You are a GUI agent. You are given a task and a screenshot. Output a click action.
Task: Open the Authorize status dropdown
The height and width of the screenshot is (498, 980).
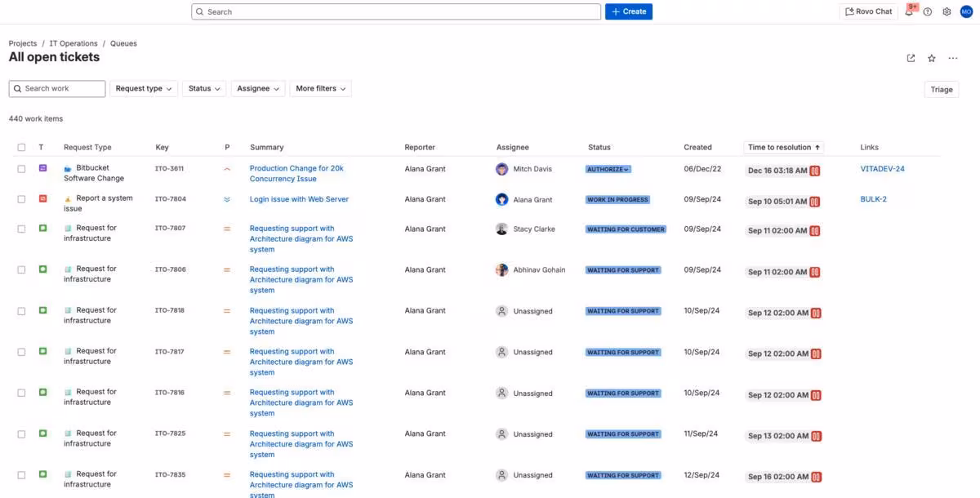pyautogui.click(x=608, y=169)
